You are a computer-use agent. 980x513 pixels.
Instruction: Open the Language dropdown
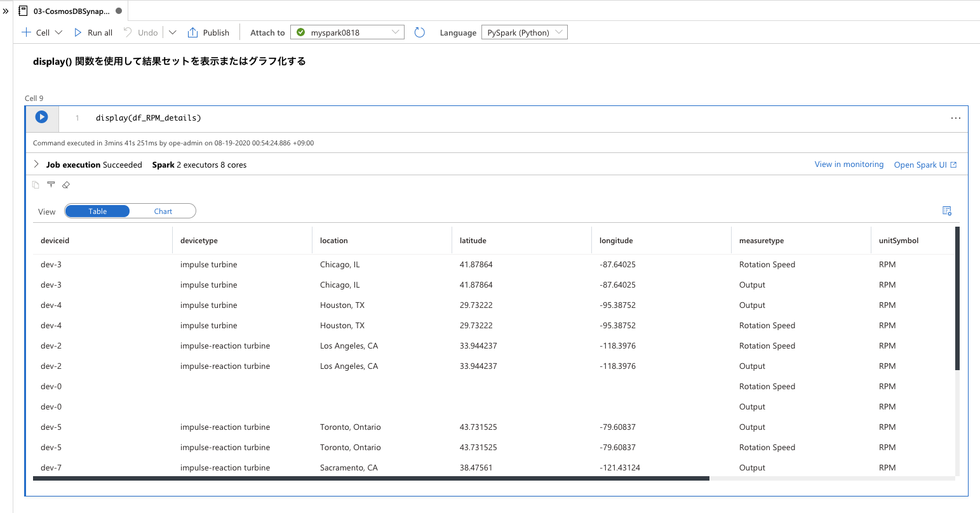pyautogui.click(x=525, y=32)
